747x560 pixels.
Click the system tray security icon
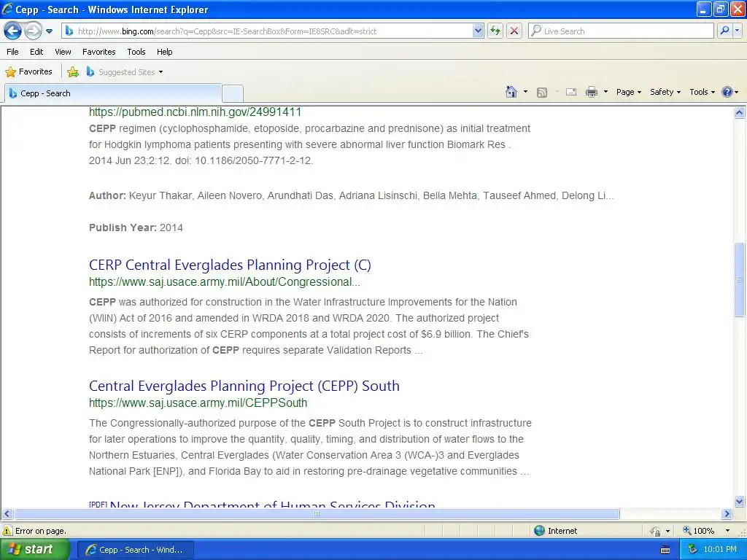tap(693, 550)
